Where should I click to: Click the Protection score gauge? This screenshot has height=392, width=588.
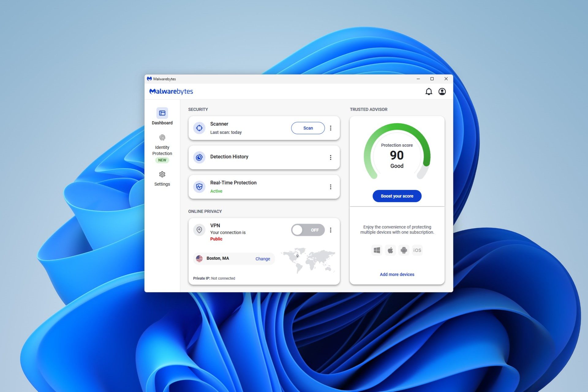(x=397, y=151)
